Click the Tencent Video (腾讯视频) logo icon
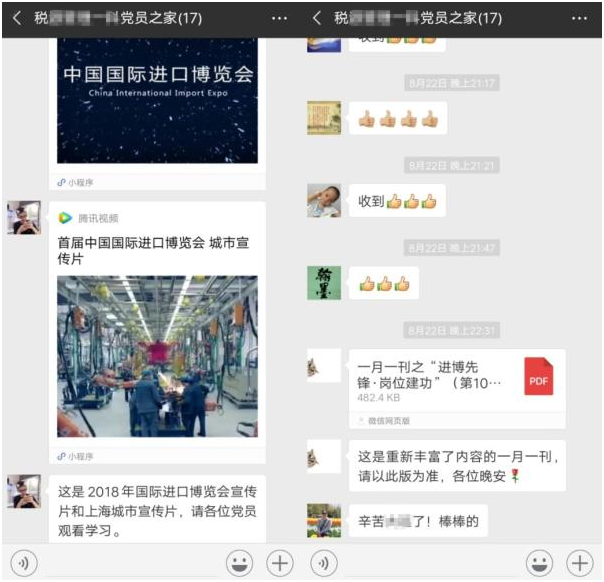The height and width of the screenshot is (582, 604). point(65,218)
